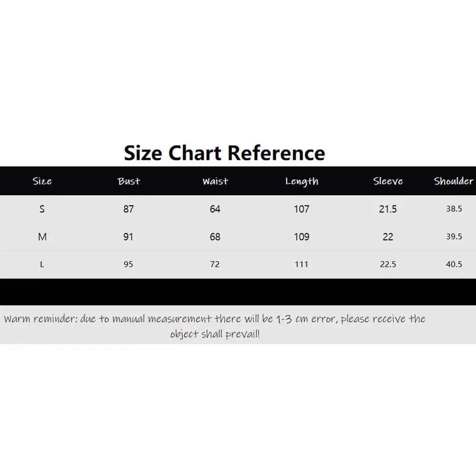Select the Sleeve column header
The height and width of the screenshot is (476, 476).
tap(388, 181)
